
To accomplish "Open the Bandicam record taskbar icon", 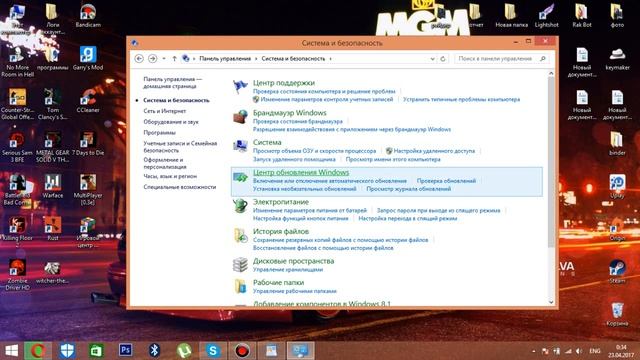I will point(242,350).
